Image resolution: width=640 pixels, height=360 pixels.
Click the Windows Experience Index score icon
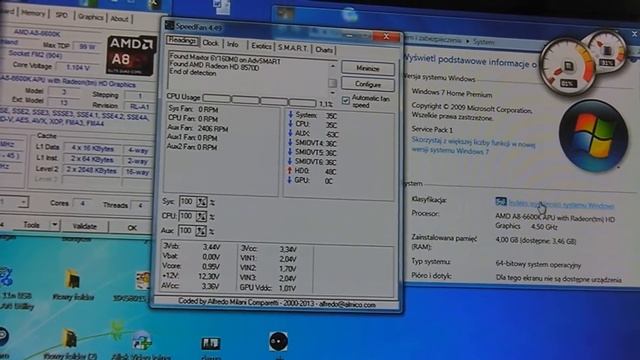tap(500, 201)
